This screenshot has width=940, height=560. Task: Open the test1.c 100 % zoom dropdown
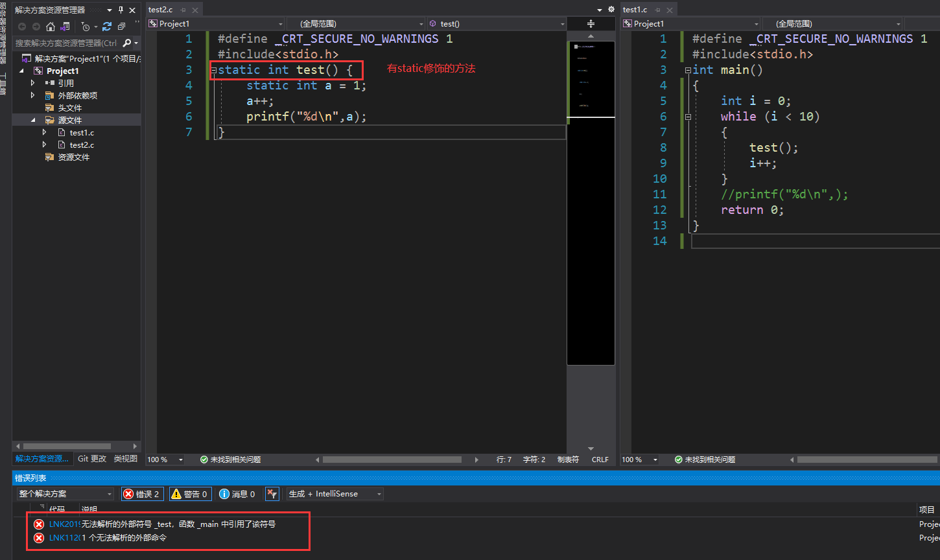pyautogui.click(x=655, y=460)
